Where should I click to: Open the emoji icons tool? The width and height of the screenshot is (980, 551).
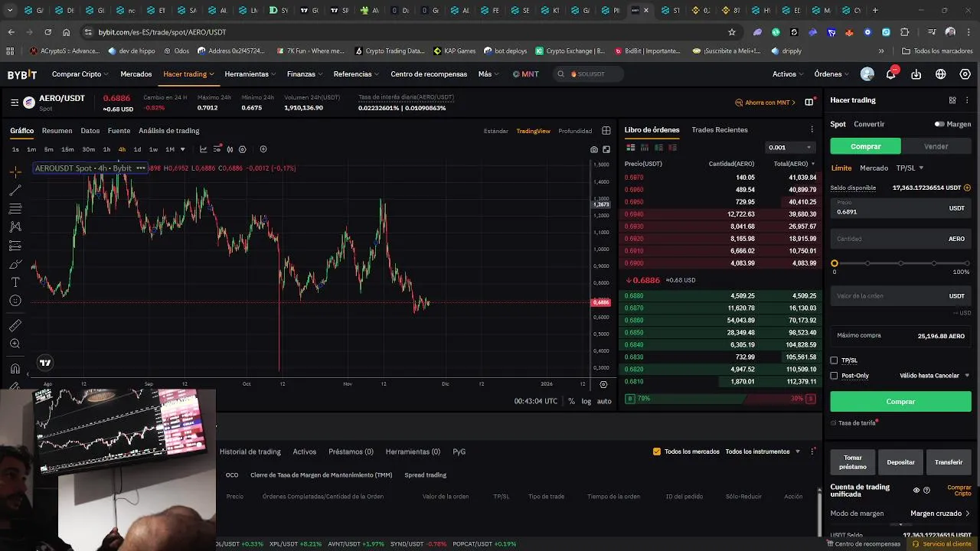15,301
